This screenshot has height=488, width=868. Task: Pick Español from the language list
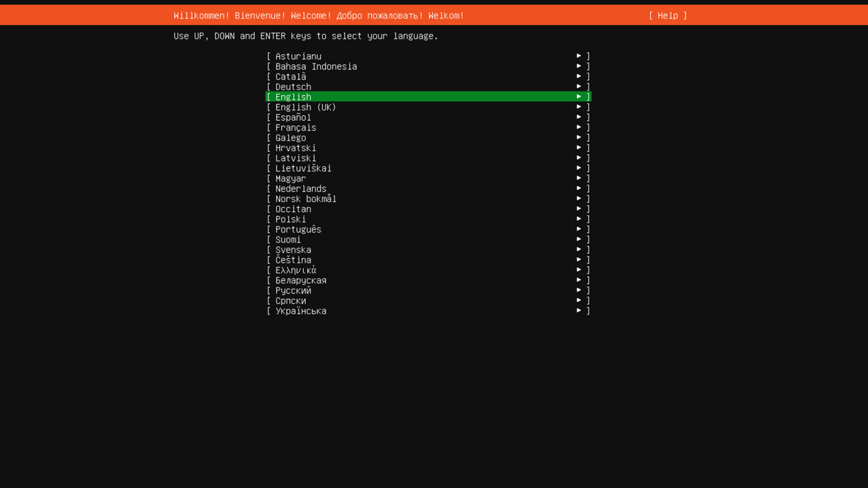[x=293, y=117]
